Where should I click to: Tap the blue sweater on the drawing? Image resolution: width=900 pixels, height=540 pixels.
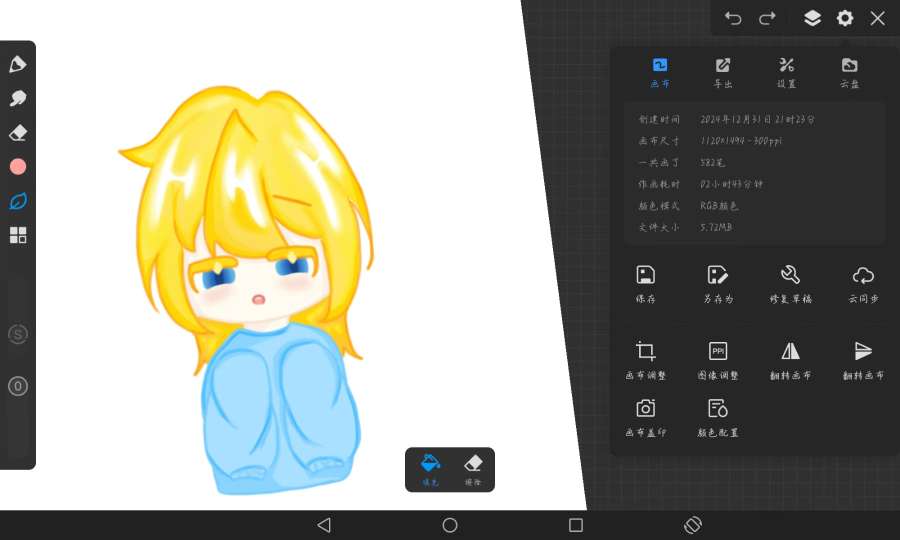[x=280, y=407]
